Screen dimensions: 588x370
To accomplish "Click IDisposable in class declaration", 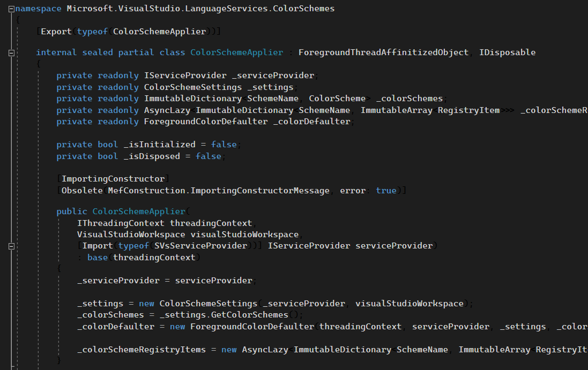I will 507,52.
